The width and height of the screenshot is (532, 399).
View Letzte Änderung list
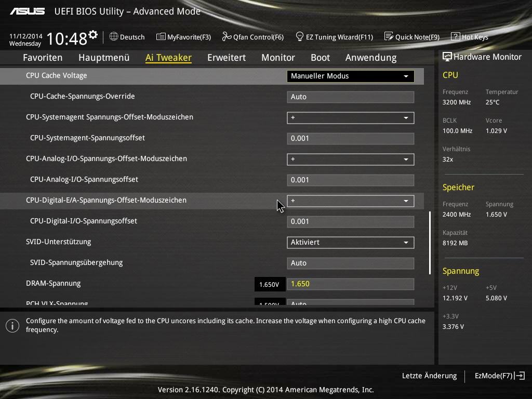click(429, 376)
